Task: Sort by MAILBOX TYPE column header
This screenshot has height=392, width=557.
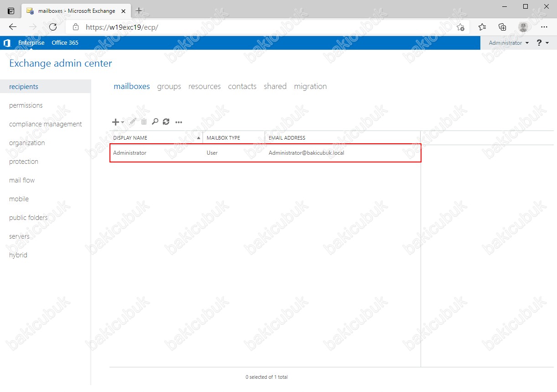Action: click(x=234, y=138)
